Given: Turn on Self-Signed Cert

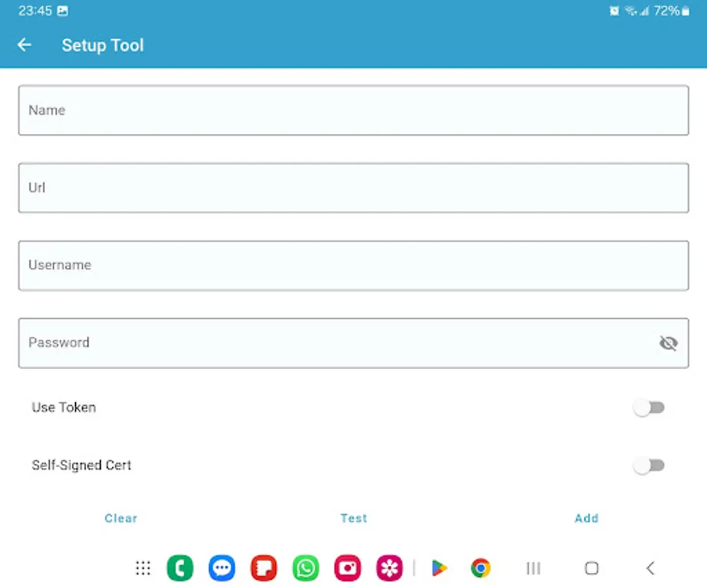Looking at the screenshot, I should 649,465.
